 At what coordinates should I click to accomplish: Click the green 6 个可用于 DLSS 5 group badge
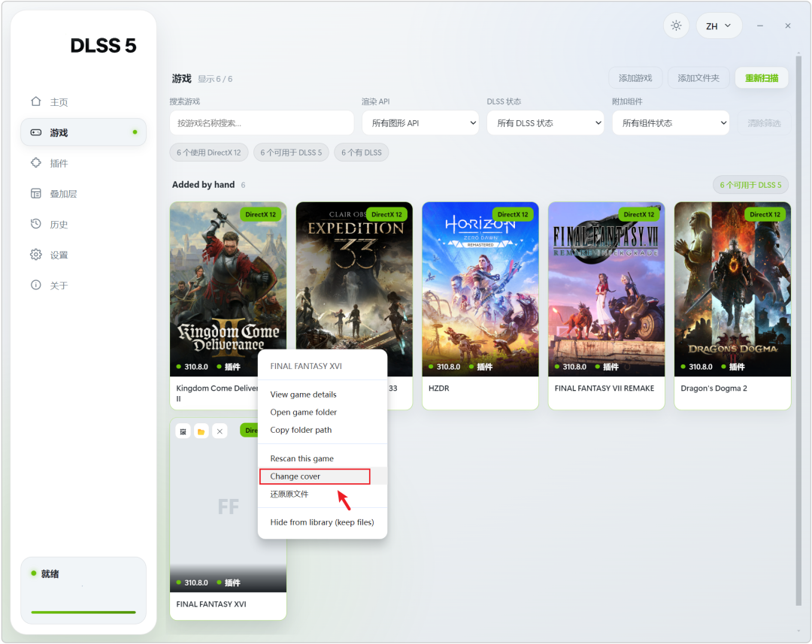pos(751,185)
